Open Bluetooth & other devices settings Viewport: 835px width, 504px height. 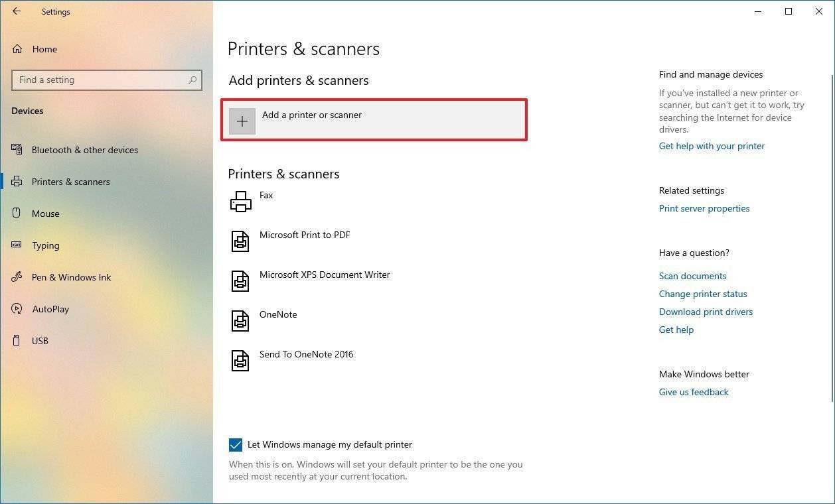pos(84,150)
